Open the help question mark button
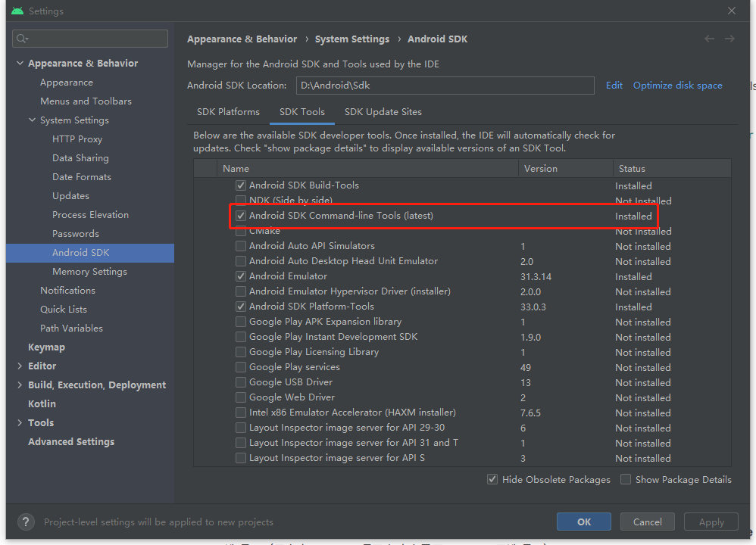Screen dimensions: 756x545 pos(26,522)
